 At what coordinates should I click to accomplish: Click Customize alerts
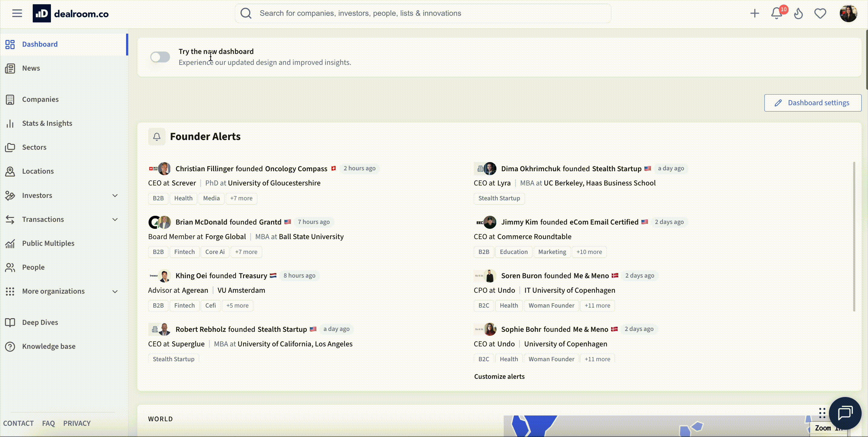click(x=499, y=376)
